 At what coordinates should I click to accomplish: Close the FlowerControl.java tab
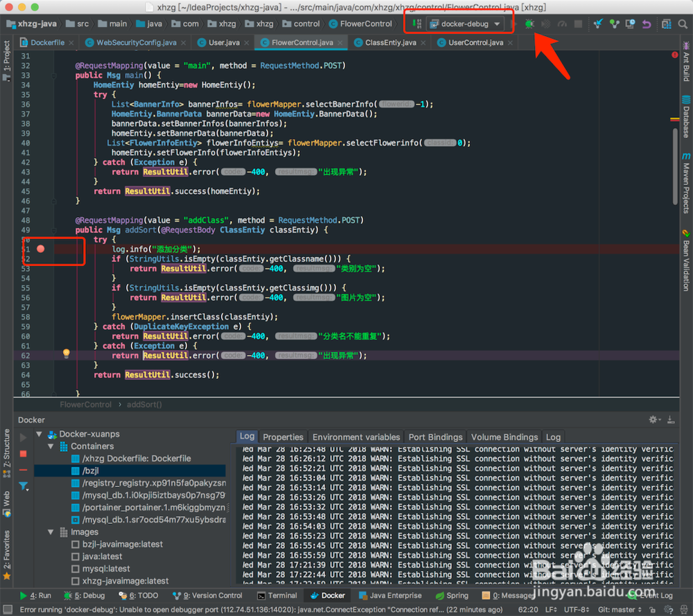click(x=340, y=43)
